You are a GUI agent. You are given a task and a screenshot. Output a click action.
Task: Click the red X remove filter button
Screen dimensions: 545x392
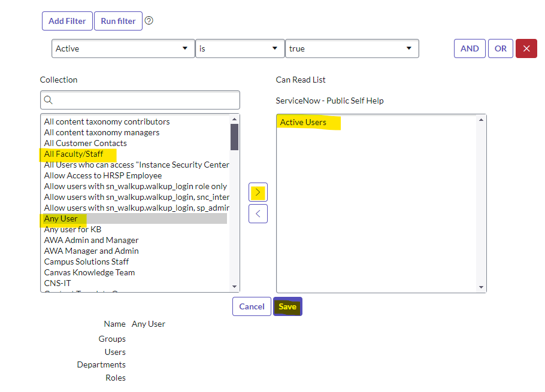(526, 48)
